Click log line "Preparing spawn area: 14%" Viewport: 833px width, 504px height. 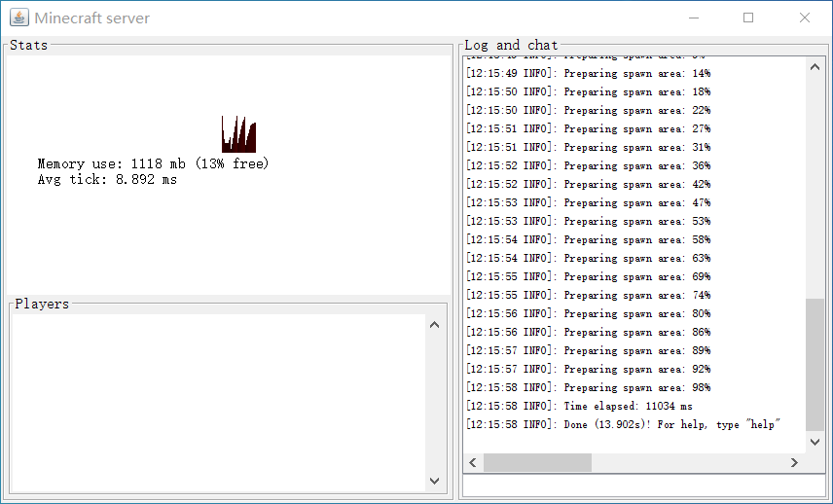588,73
